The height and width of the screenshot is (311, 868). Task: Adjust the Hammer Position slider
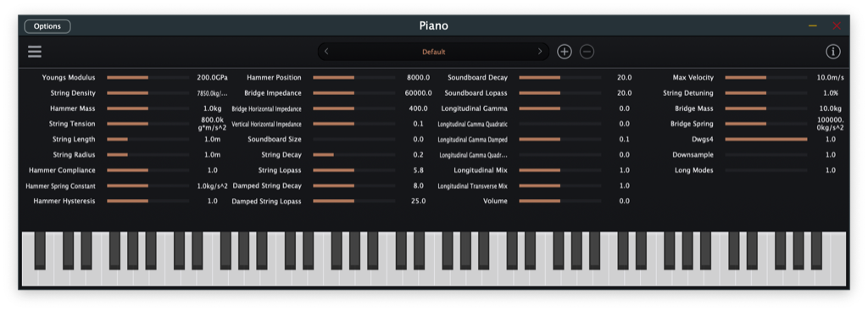[353, 77]
